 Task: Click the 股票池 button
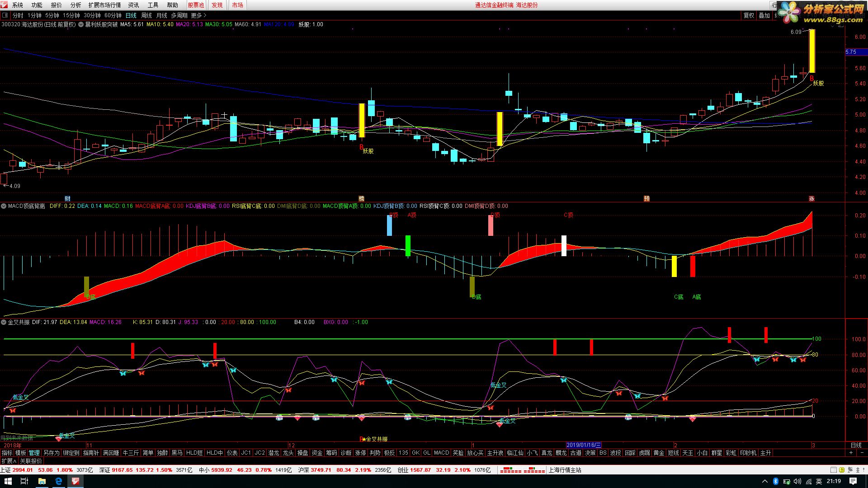point(196,5)
